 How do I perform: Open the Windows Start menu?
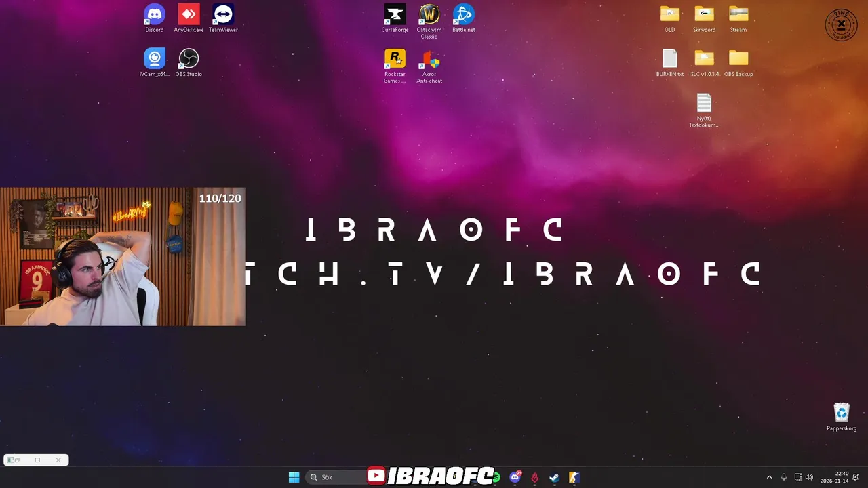coord(294,477)
